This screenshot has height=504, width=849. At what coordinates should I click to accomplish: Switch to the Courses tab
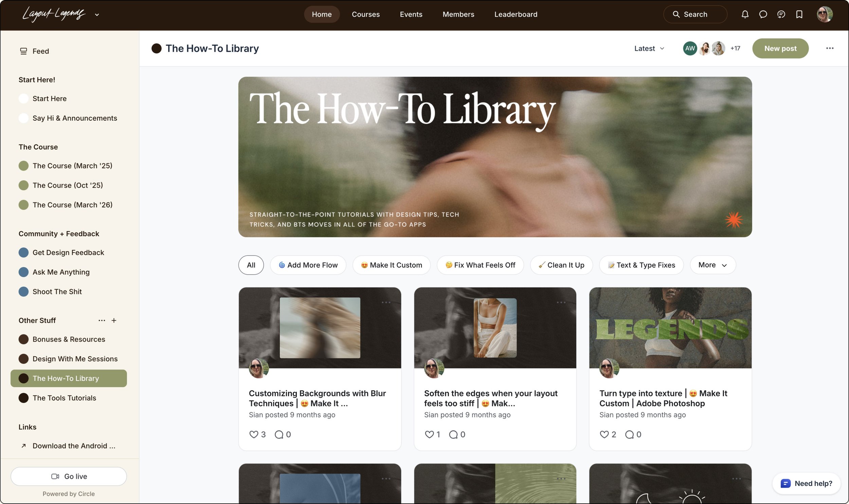tap(365, 14)
